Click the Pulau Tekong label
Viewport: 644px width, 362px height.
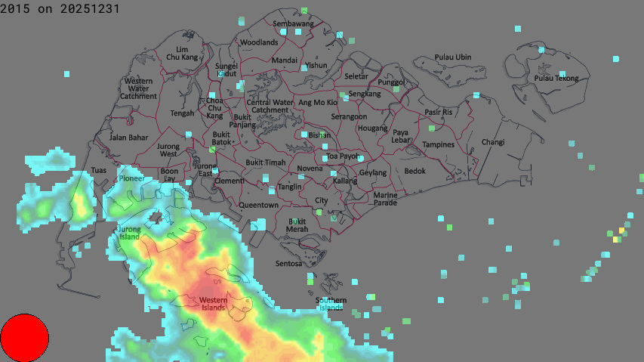556,78
